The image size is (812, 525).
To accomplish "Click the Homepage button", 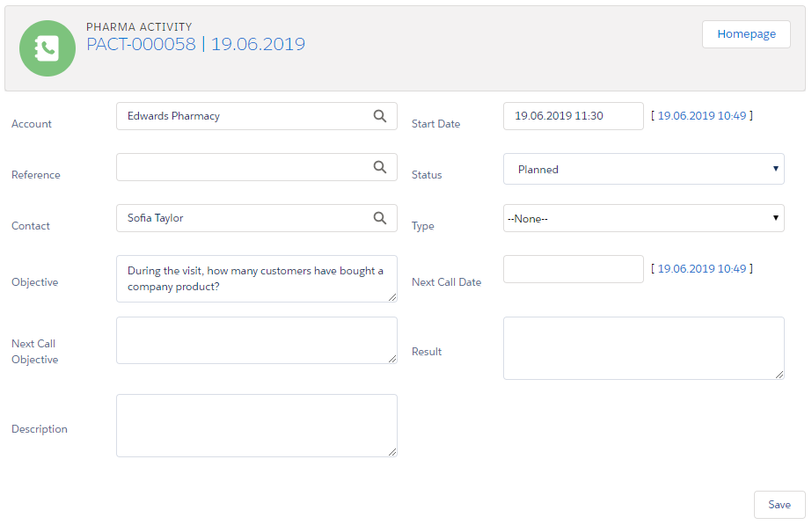I will [x=746, y=34].
